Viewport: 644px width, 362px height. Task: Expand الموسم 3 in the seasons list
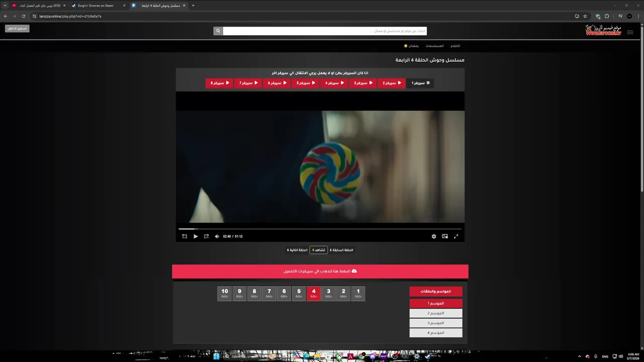[x=436, y=323]
